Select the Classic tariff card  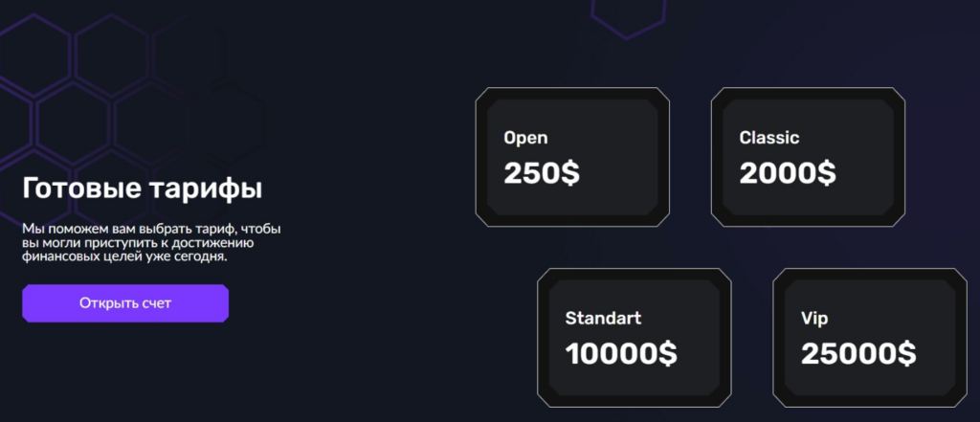808,158
